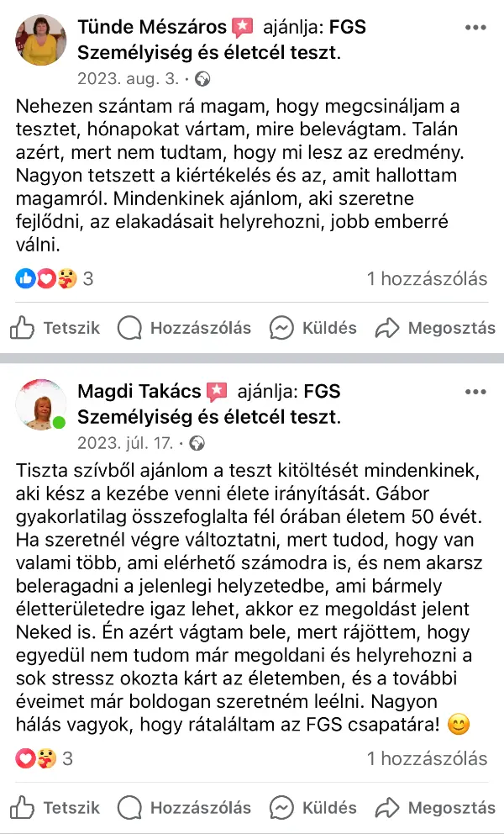The image size is (504, 834).
Task: View Tünde Mészáros's profile picture
Action: coord(40,40)
